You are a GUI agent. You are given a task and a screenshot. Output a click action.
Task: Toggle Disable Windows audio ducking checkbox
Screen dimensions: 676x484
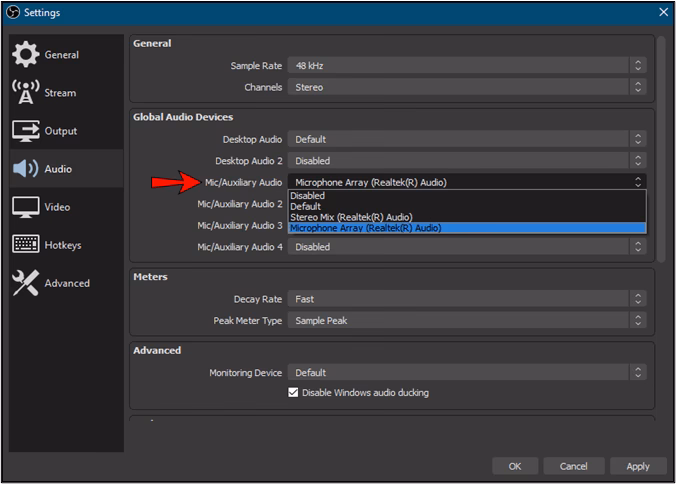click(x=293, y=392)
